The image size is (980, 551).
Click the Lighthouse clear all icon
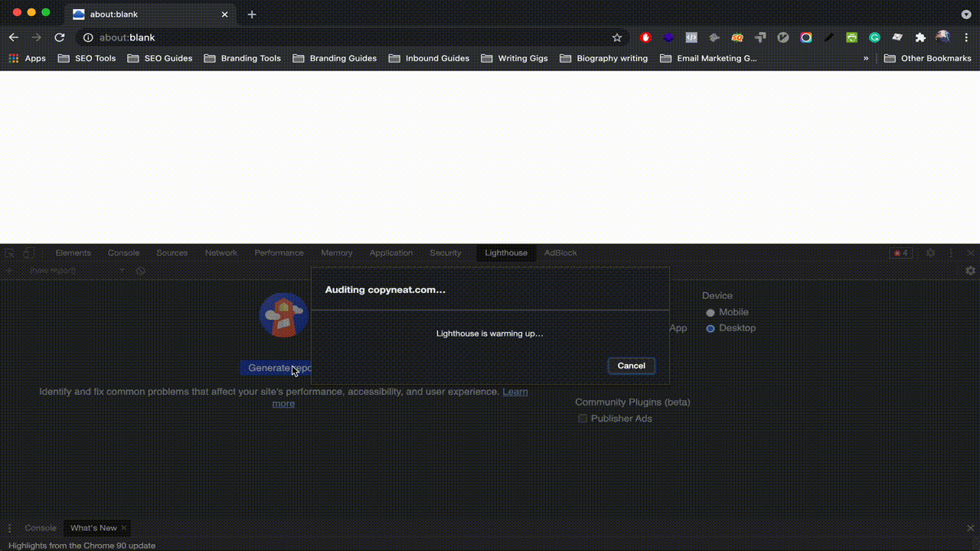pos(141,271)
